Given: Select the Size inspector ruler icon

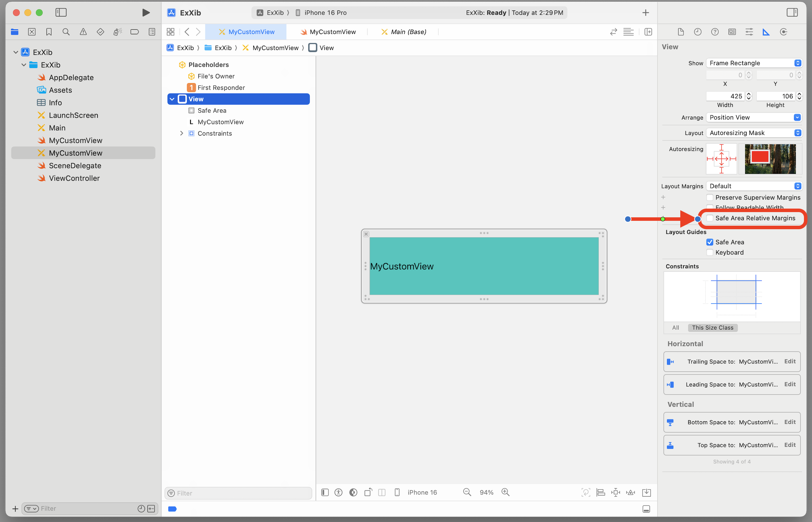Looking at the screenshot, I should pos(766,32).
